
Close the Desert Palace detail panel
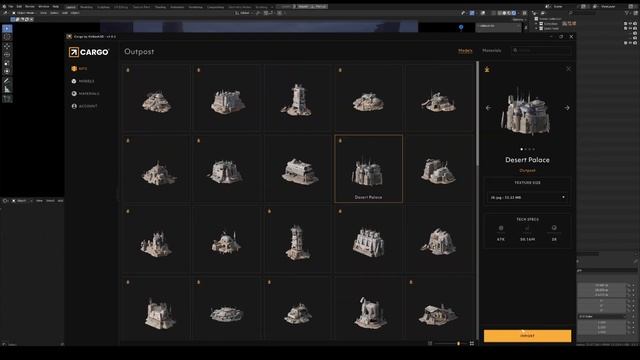[x=569, y=69]
